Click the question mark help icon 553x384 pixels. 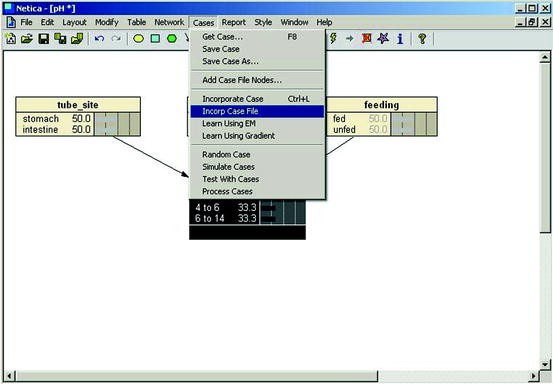point(422,38)
